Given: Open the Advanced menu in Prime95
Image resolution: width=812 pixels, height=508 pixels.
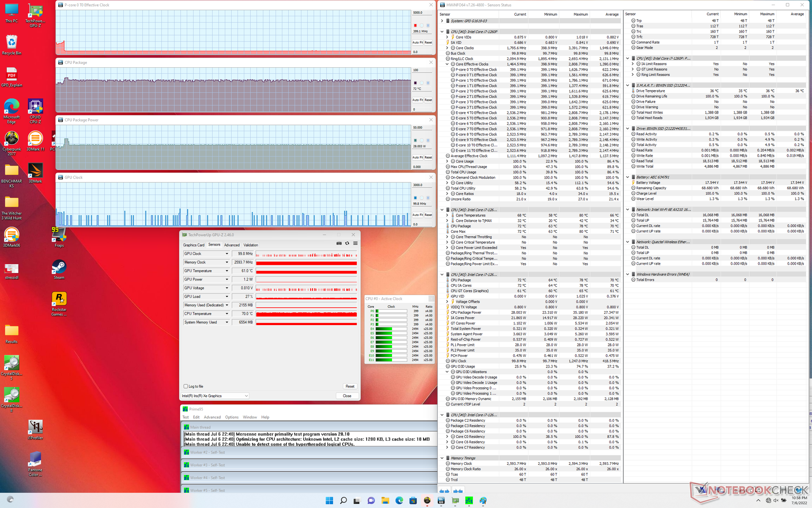Looking at the screenshot, I should point(212,417).
